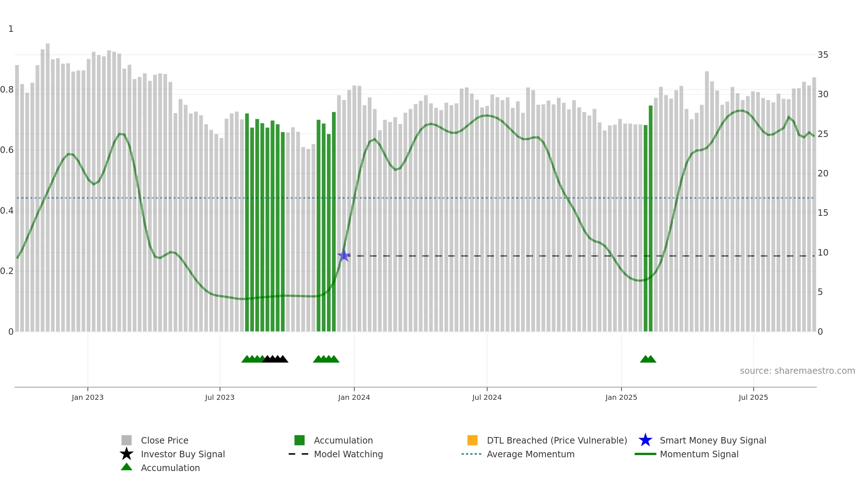Click the blue Smart Money star on chart
The height and width of the screenshot is (488, 868).
tap(344, 256)
